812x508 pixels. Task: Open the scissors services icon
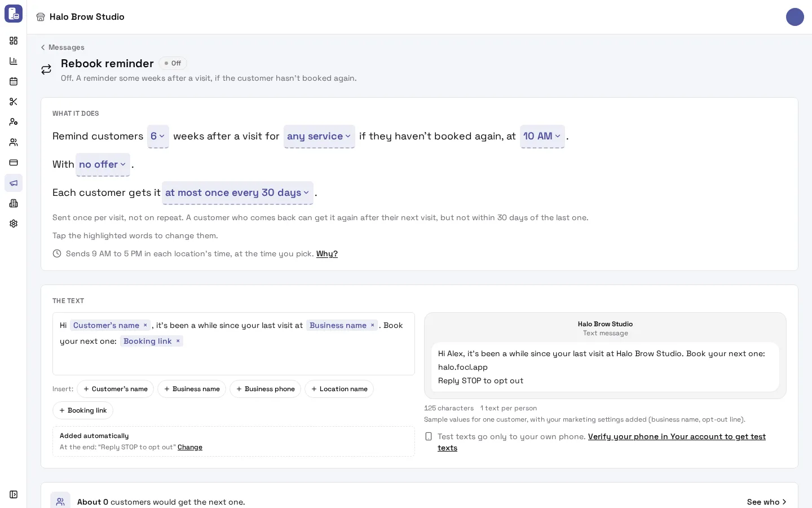tap(14, 102)
